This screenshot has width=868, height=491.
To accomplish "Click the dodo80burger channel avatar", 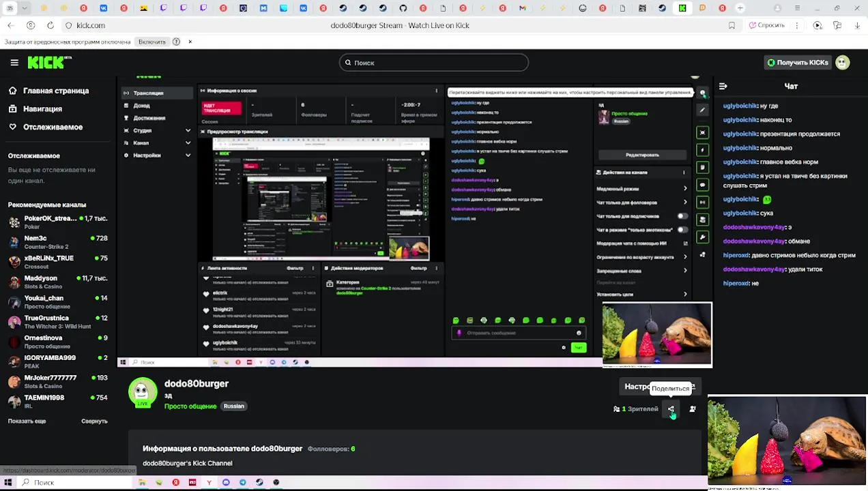I will [x=143, y=392].
